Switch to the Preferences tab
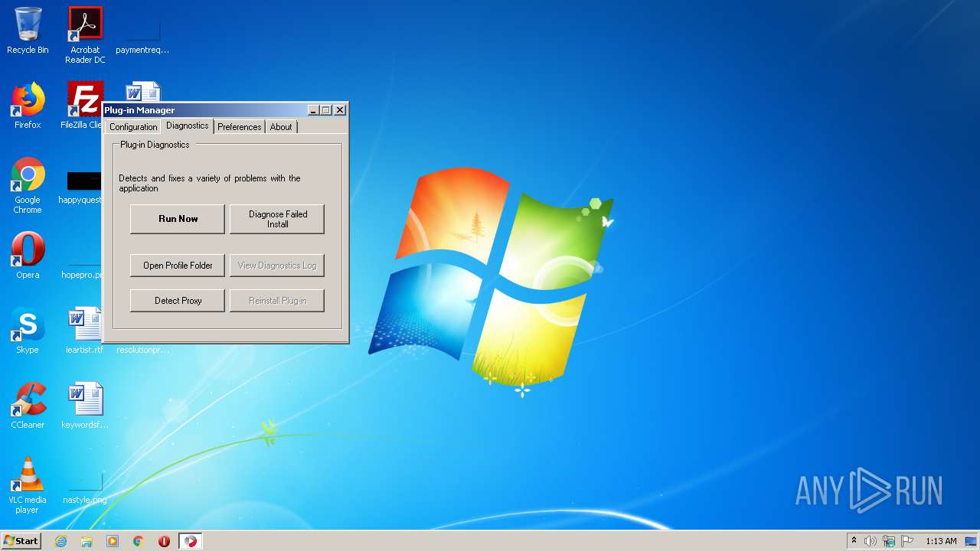Screen dimensions: 980x551 (239, 127)
